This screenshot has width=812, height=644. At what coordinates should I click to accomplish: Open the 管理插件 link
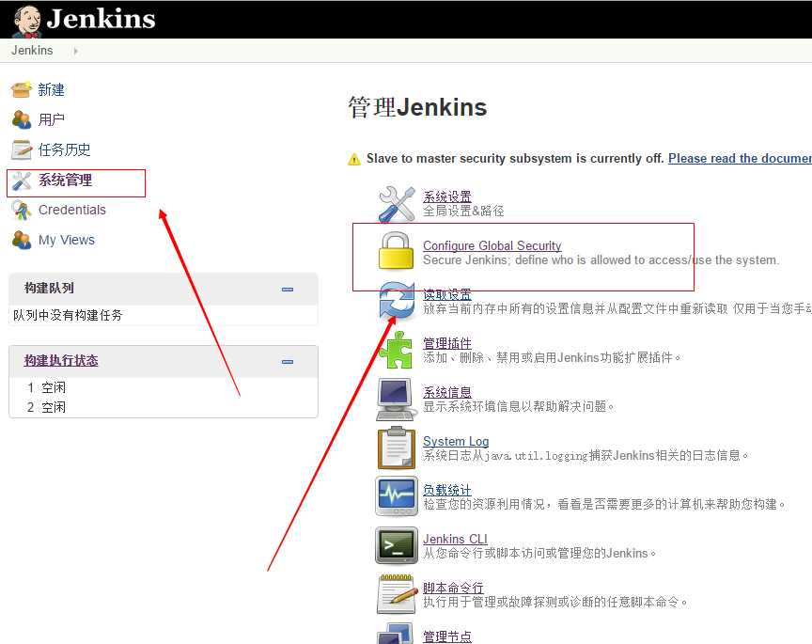coord(447,343)
